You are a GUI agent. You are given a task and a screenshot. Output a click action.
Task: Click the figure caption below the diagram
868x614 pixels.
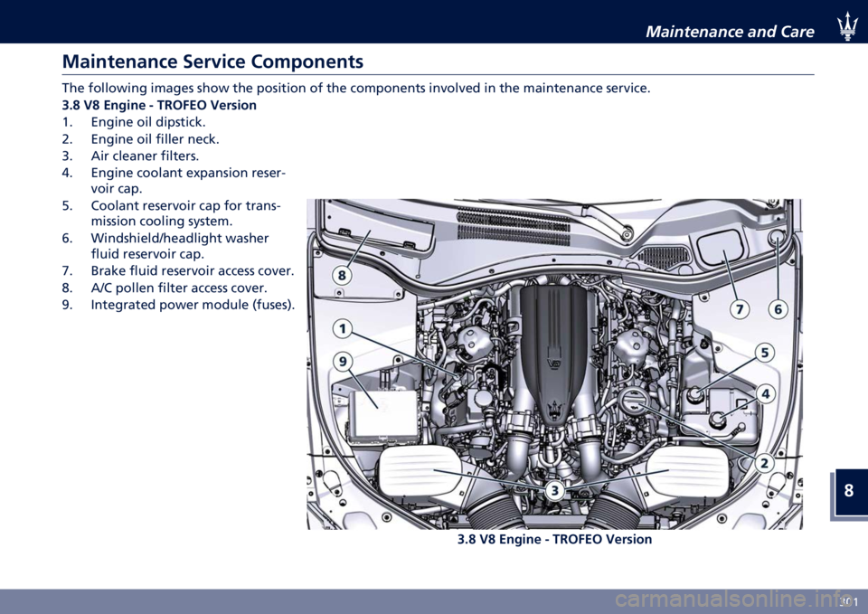554,539
